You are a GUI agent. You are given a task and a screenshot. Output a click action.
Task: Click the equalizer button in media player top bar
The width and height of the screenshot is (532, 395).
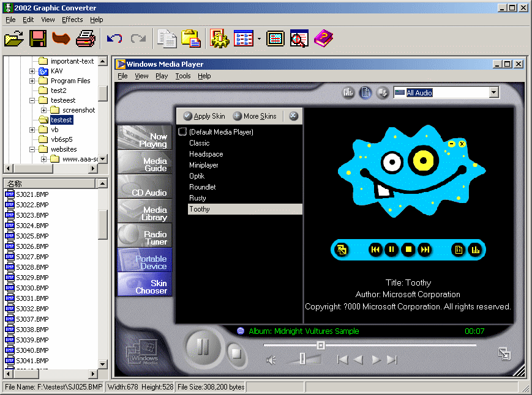pos(348,92)
